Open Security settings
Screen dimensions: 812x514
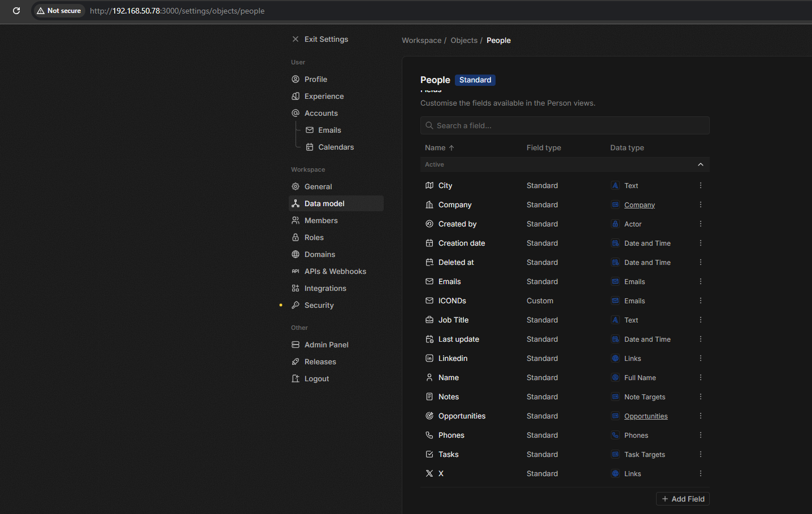336,305
